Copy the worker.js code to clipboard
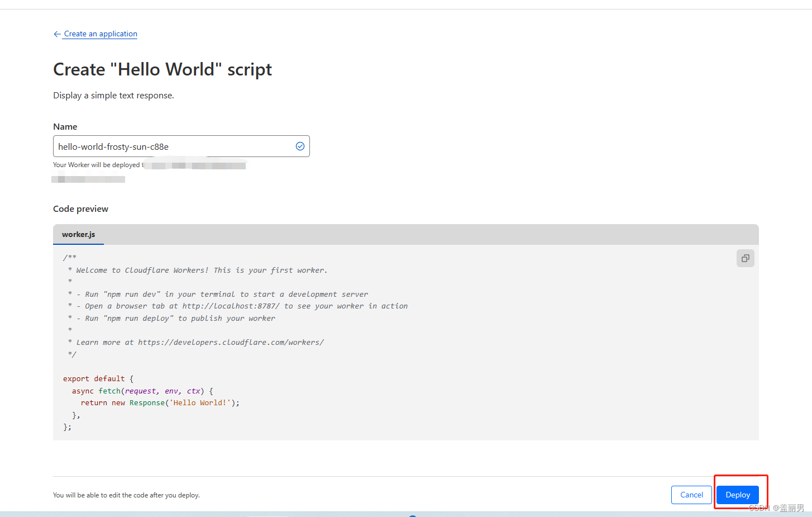Viewport: 812px width, 517px height. [x=745, y=258]
